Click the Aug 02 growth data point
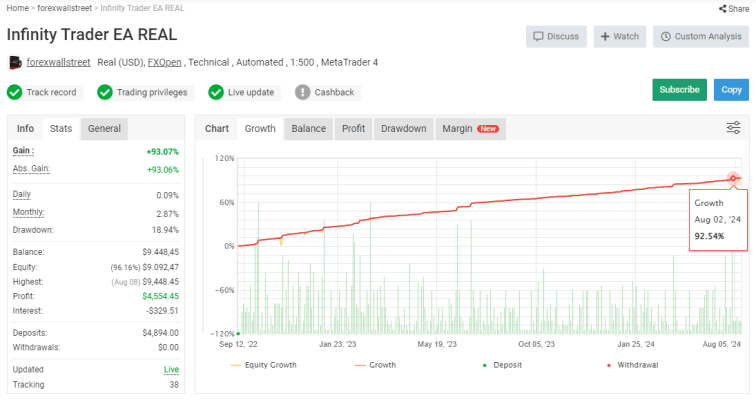Screen dimensions: 756x400 tap(733, 179)
